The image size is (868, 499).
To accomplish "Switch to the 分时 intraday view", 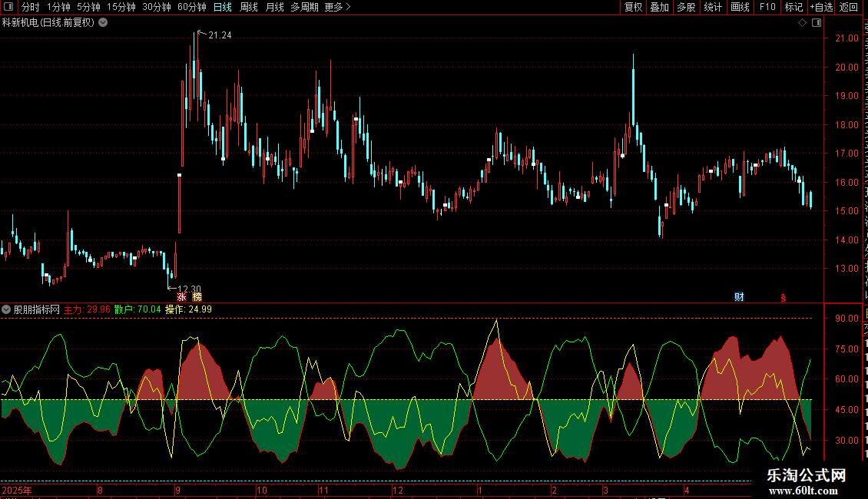I will point(31,7).
